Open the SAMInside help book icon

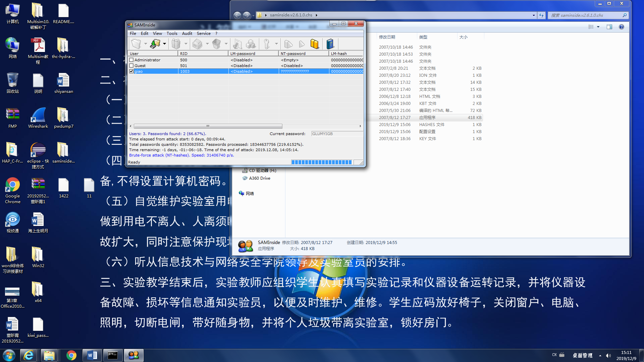coord(330,44)
